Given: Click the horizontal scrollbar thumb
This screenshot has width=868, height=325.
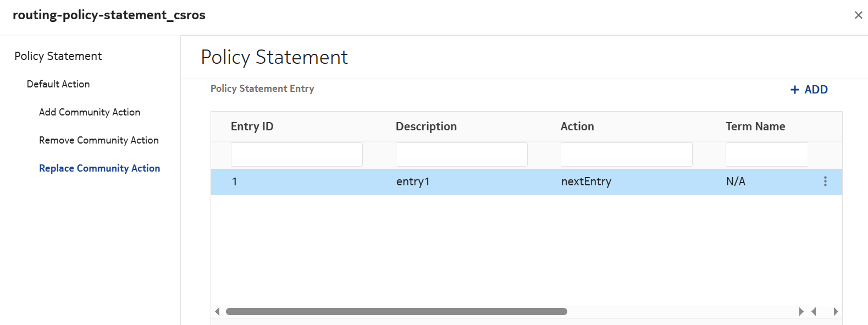Looking at the screenshot, I should pyautogui.click(x=396, y=312).
